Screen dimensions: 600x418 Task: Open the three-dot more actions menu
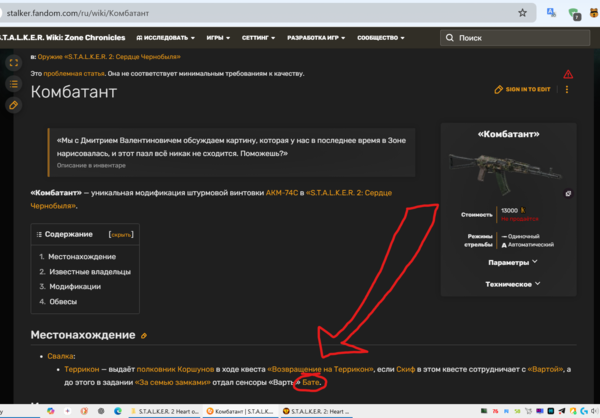pyautogui.click(x=567, y=89)
